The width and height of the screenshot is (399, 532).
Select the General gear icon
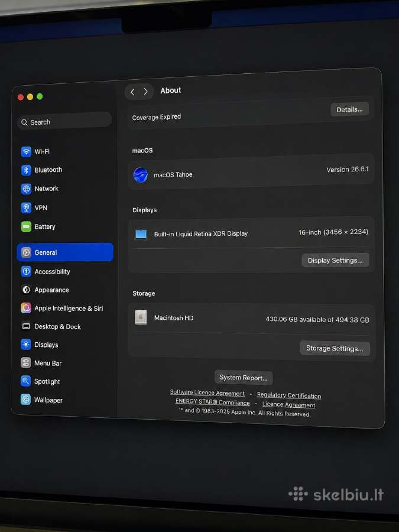[x=26, y=252]
